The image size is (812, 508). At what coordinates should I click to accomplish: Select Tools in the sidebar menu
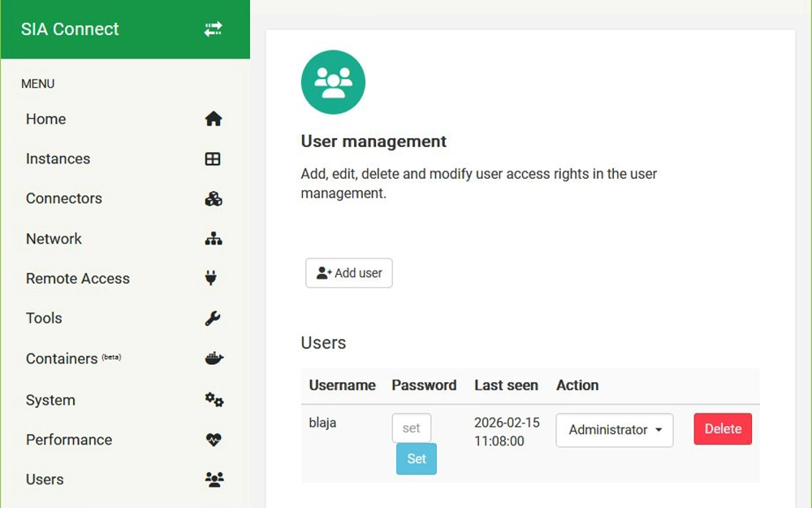pyautogui.click(x=44, y=319)
